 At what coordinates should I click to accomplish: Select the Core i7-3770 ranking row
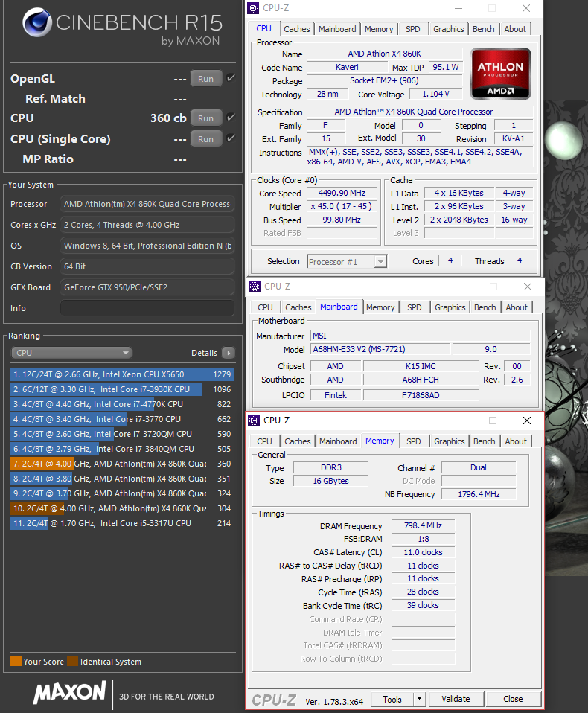click(122, 419)
